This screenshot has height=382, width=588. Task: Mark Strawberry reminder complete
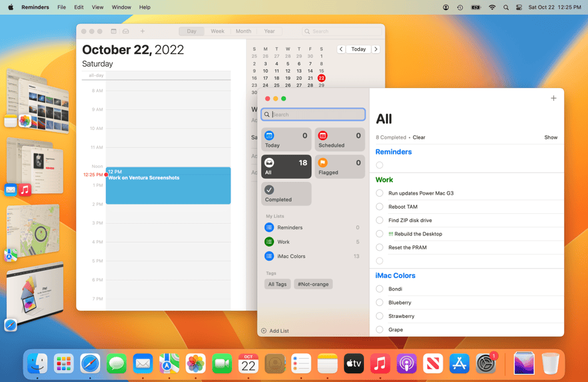pos(379,315)
